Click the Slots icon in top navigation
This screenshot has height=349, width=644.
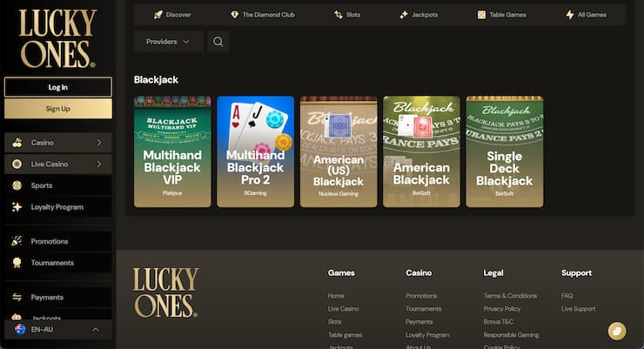[338, 15]
